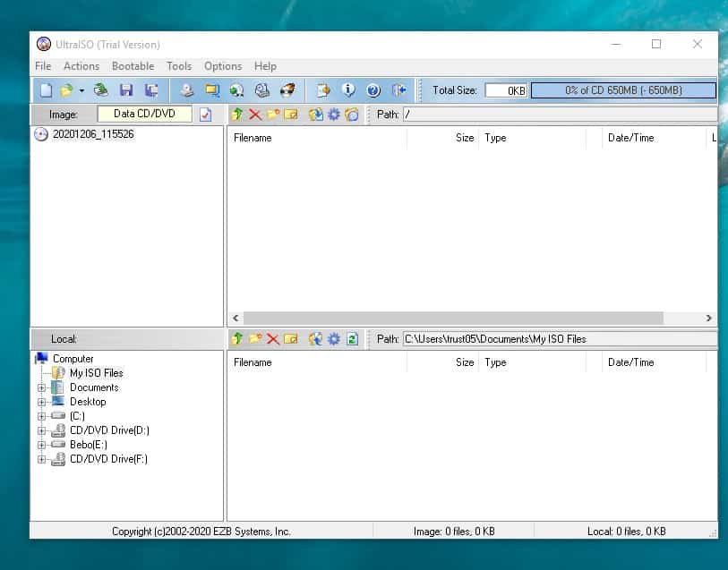Click the Data CD/DVD image type button
The height and width of the screenshot is (570, 728).
coord(144,115)
